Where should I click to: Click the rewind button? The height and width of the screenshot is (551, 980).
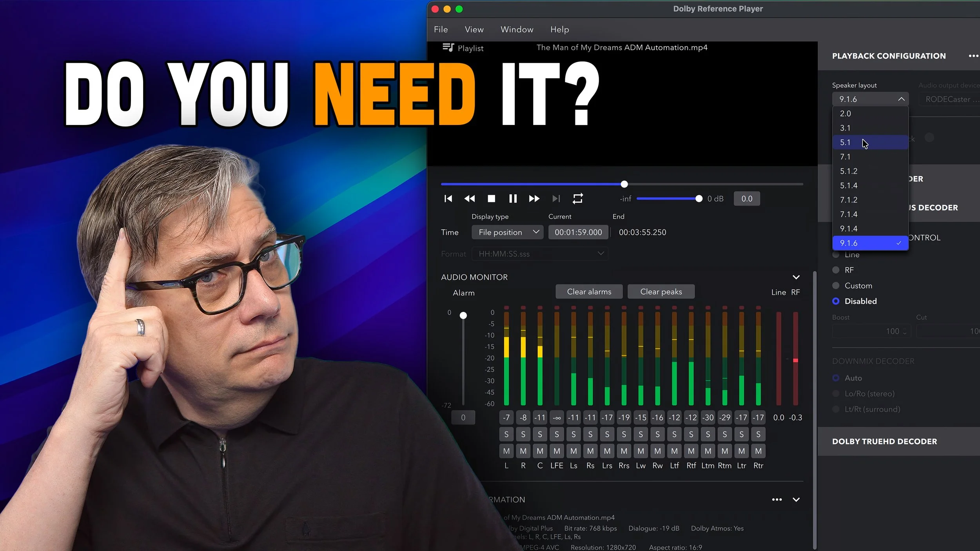point(470,199)
